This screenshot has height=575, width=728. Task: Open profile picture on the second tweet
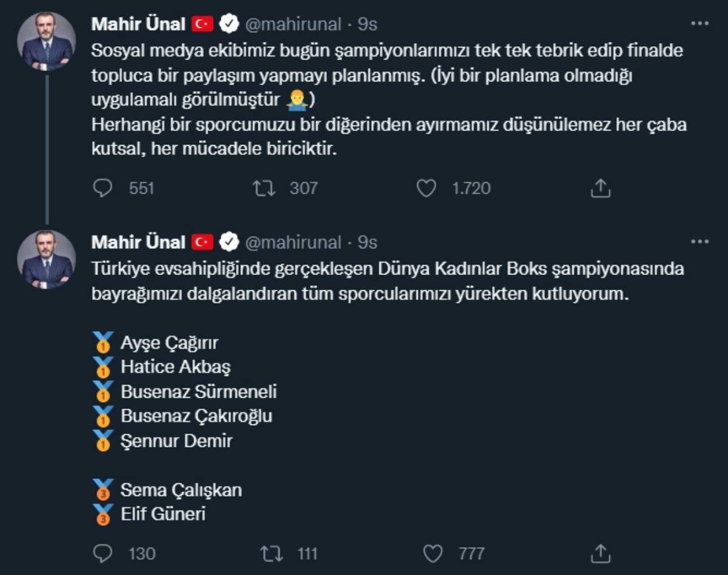click(47, 259)
